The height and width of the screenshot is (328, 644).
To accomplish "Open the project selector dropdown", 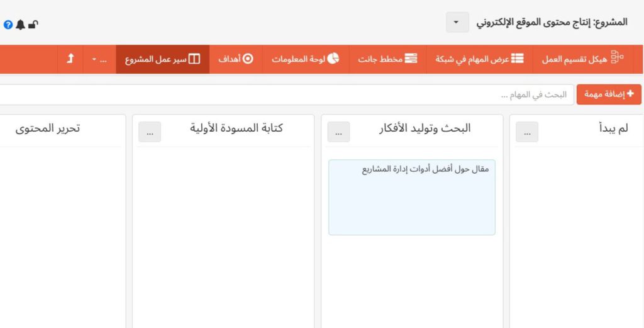I will 457,22.
